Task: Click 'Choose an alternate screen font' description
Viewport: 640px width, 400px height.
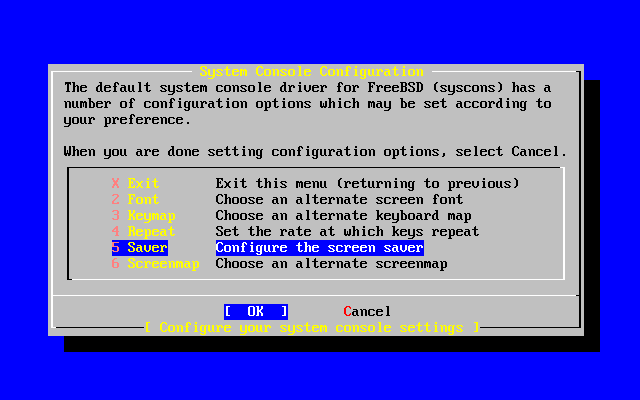Action: click(x=339, y=199)
